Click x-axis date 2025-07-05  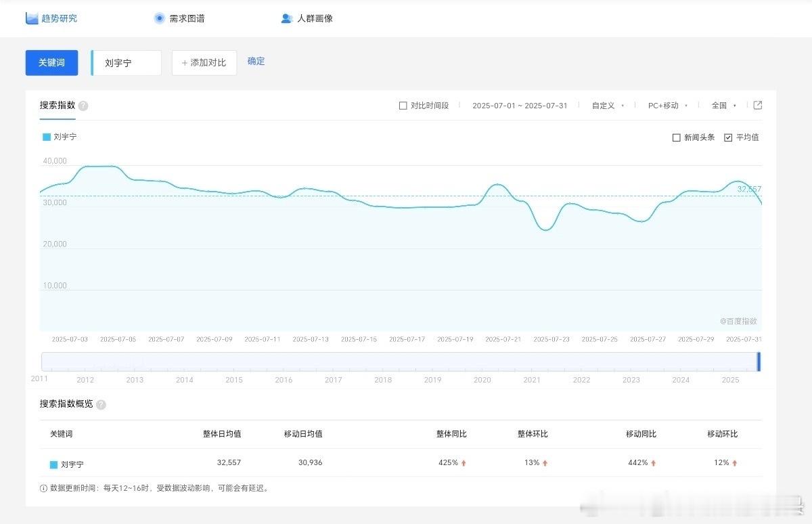click(x=118, y=339)
